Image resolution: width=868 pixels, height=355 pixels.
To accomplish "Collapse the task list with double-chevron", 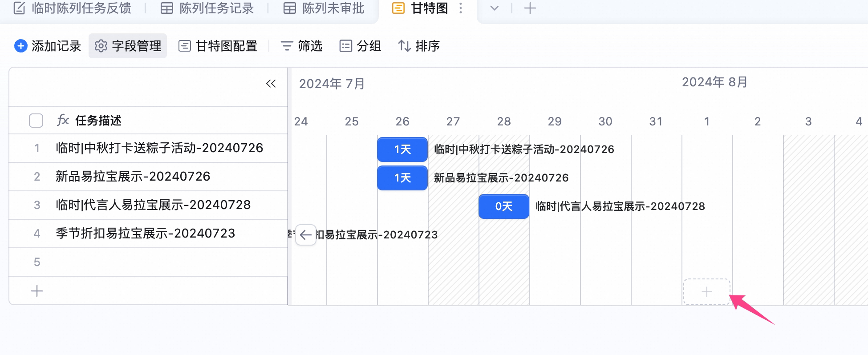I will (271, 84).
